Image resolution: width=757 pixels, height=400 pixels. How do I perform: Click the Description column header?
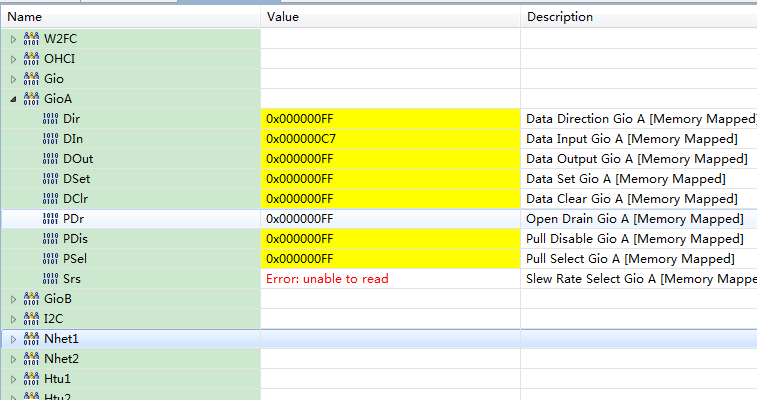(x=560, y=16)
